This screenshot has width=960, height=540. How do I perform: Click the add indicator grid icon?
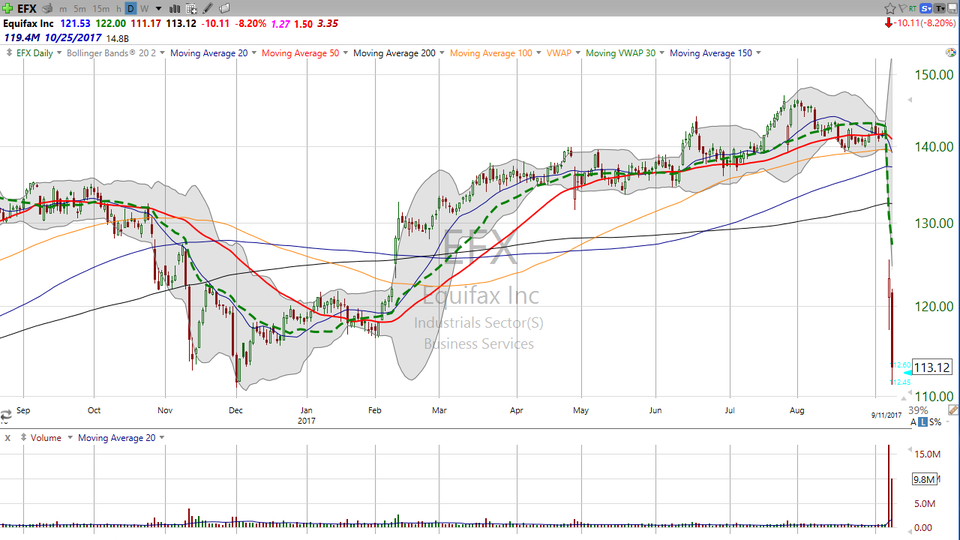coord(191,9)
